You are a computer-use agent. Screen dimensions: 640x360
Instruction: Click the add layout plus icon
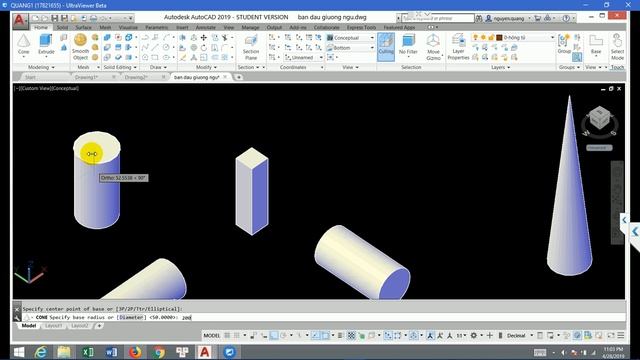[99, 326]
